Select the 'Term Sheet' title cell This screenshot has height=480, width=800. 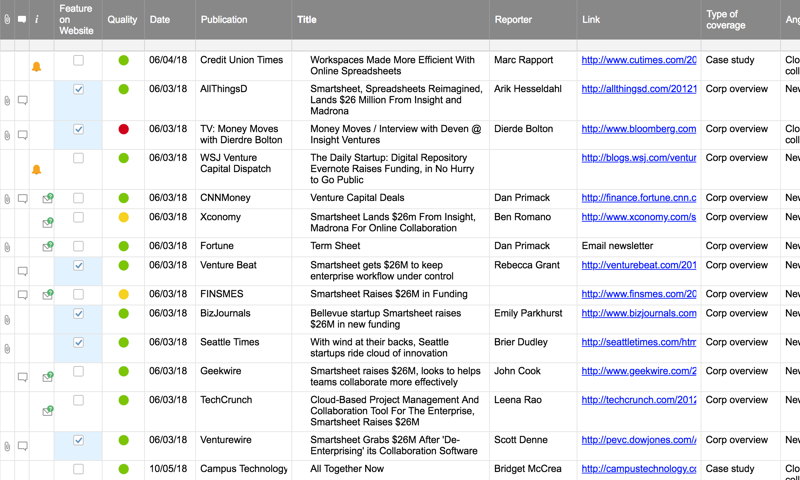click(x=390, y=247)
